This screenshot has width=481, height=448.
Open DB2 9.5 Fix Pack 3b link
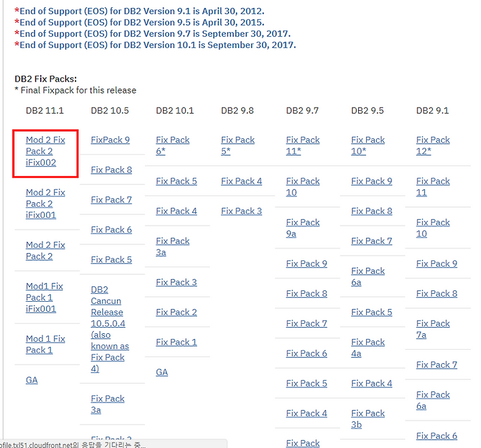368,419
